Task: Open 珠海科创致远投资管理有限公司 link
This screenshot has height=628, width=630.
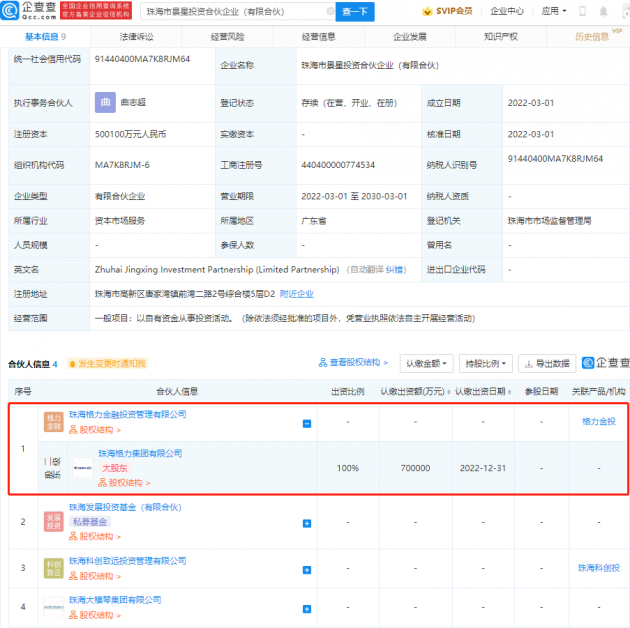Action: pyautogui.click(x=127, y=561)
